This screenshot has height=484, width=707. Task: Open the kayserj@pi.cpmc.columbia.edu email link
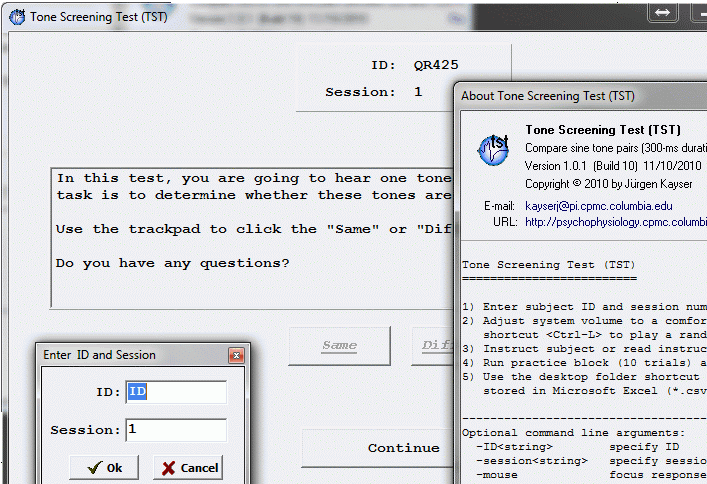[599, 206]
